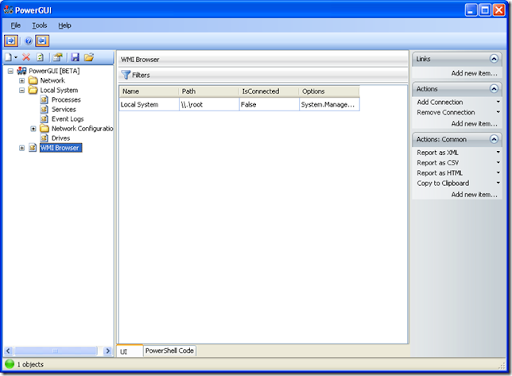Collapse the Links panel chevron

point(494,59)
